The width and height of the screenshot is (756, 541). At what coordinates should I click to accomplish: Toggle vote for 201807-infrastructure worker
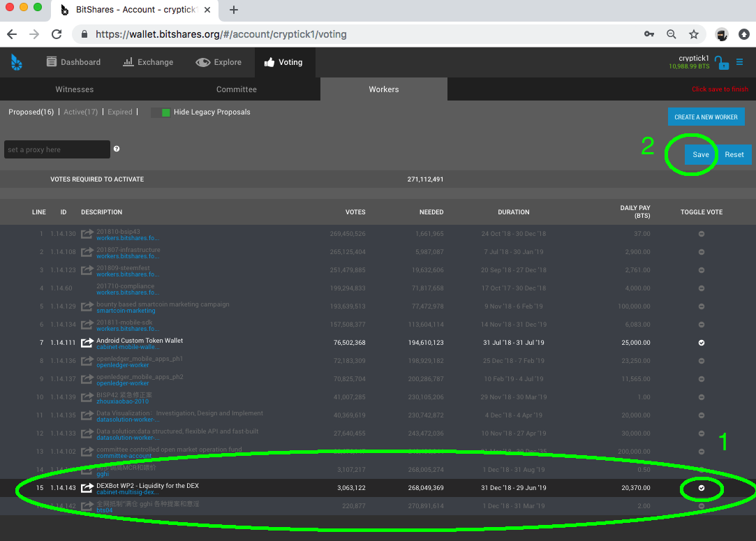pyautogui.click(x=702, y=252)
